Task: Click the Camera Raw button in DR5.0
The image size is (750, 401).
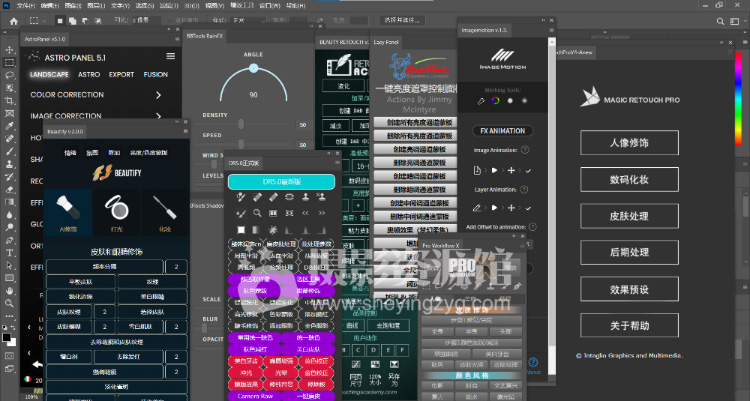Action: click(x=255, y=396)
